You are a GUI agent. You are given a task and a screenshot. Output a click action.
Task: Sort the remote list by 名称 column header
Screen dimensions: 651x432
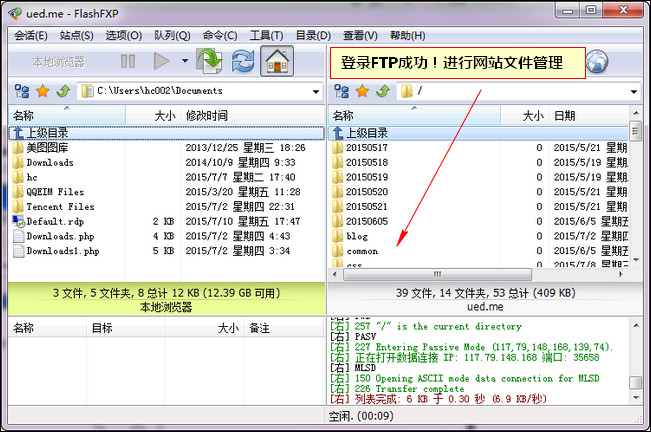tap(414, 115)
